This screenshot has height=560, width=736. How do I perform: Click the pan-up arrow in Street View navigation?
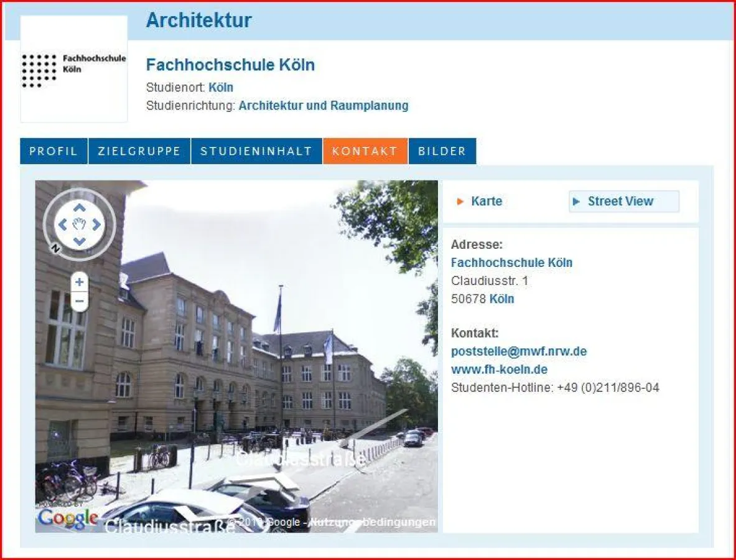(x=79, y=206)
